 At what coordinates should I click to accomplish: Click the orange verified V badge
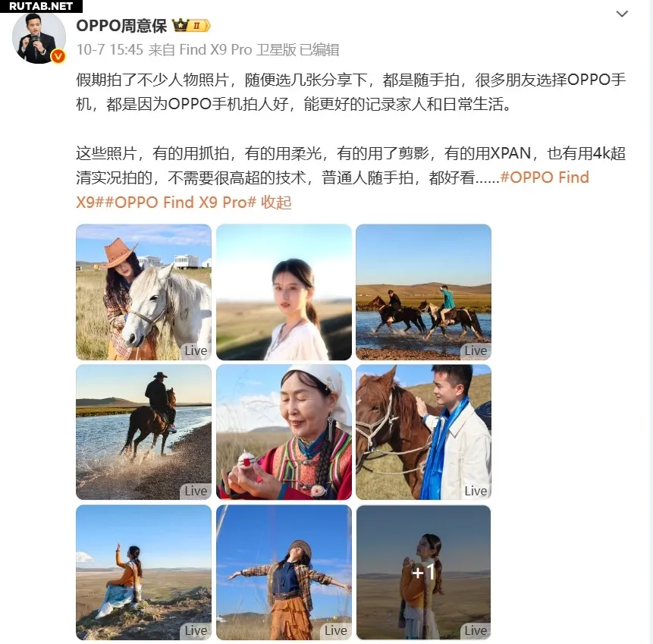click(58, 56)
